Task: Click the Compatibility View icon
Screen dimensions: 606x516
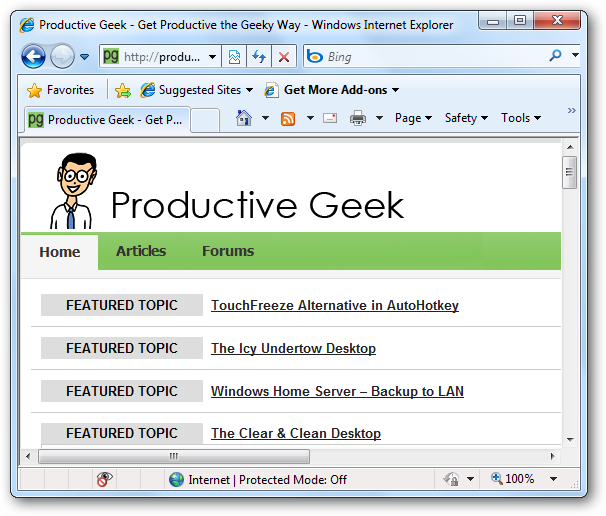Action: [x=234, y=57]
